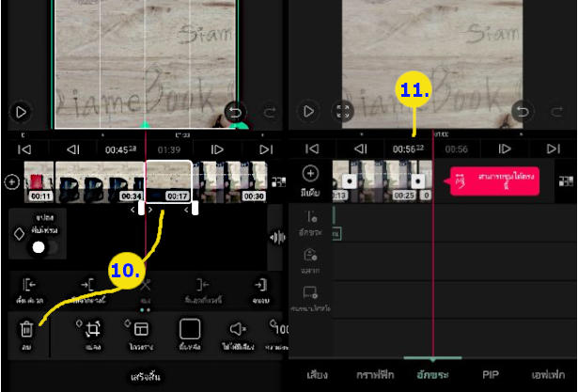Image resolution: width=578 pixels, height=392 pixels.
Task: Select the highlighted 00:17 clip
Action: [169, 181]
